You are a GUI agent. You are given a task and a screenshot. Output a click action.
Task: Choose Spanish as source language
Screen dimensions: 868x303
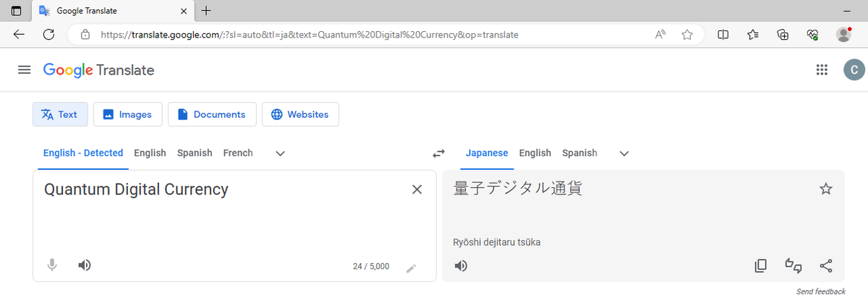[195, 153]
